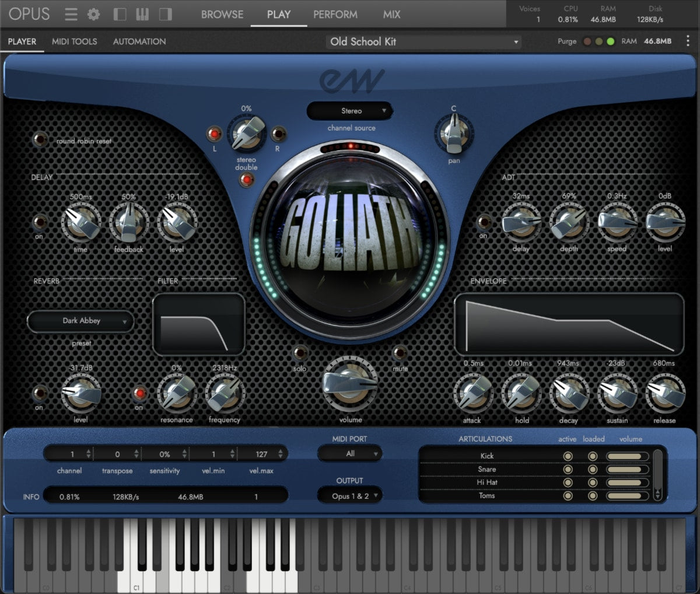Click the Hi Hat articulation volume bar

[627, 483]
